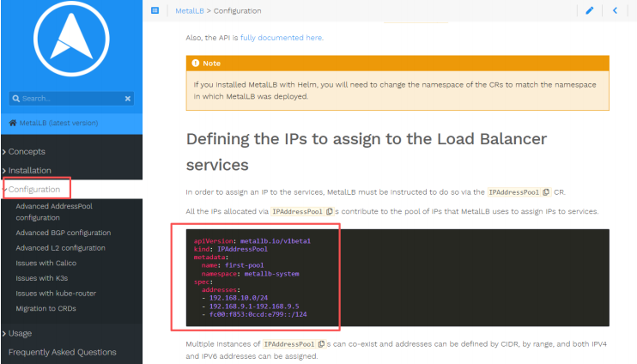Click the Note exclamation icon
637x364 pixels.
pos(196,63)
